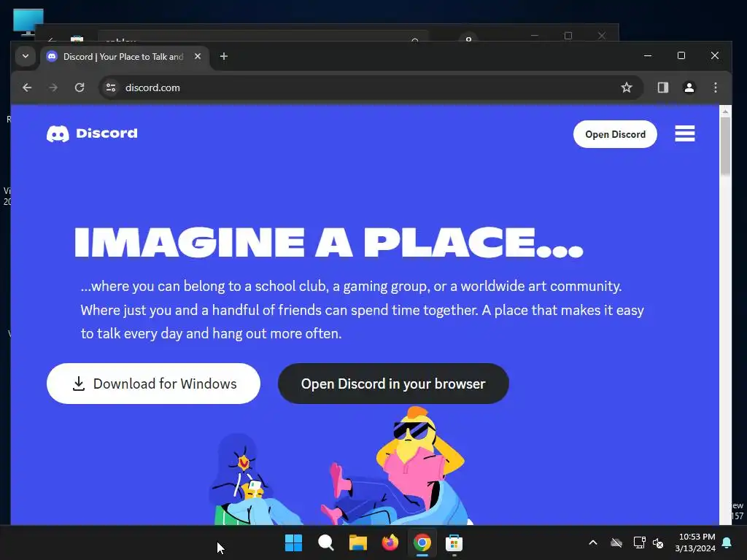Click Open Discord in your browser
Screen dimensions: 747x560
tap(393, 384)
